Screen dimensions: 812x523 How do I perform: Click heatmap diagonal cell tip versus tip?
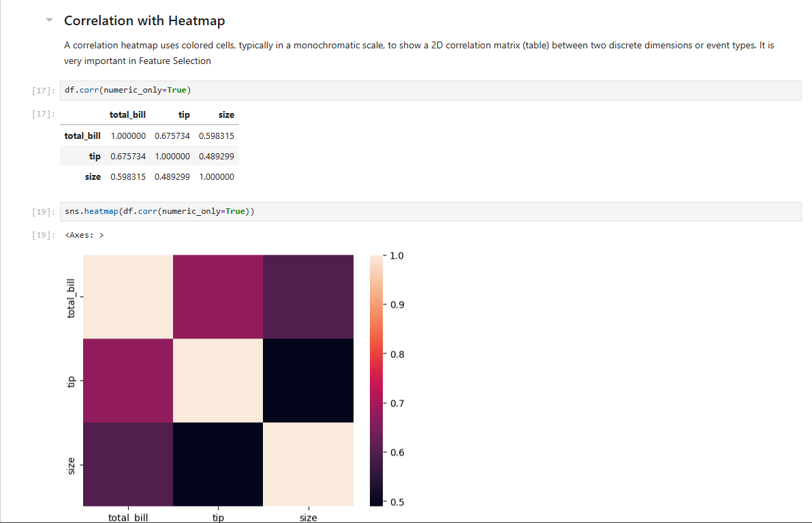pyautogui.click(x=218, y=381)
